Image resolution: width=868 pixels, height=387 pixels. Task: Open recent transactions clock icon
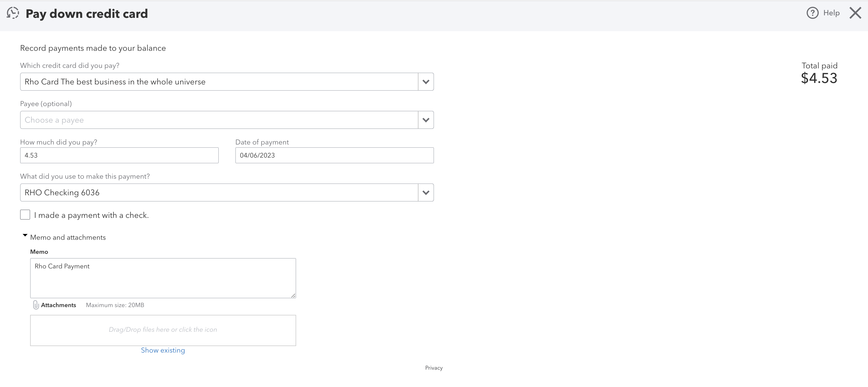13,13
